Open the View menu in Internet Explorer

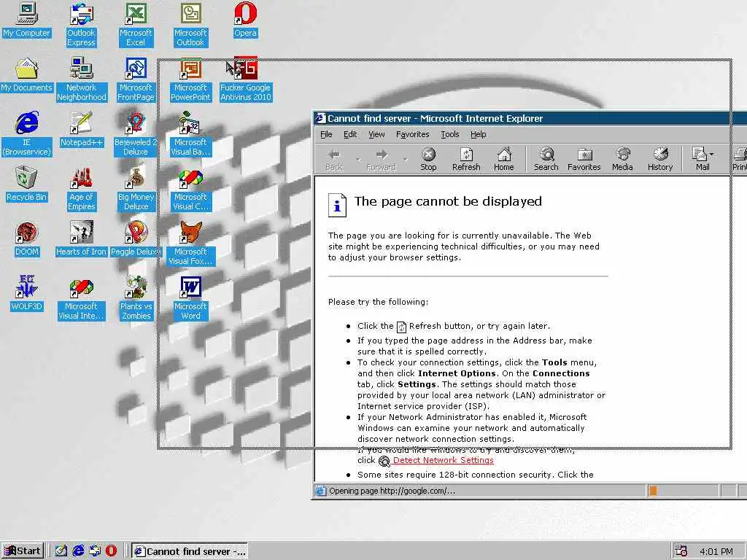pos(376,134)
